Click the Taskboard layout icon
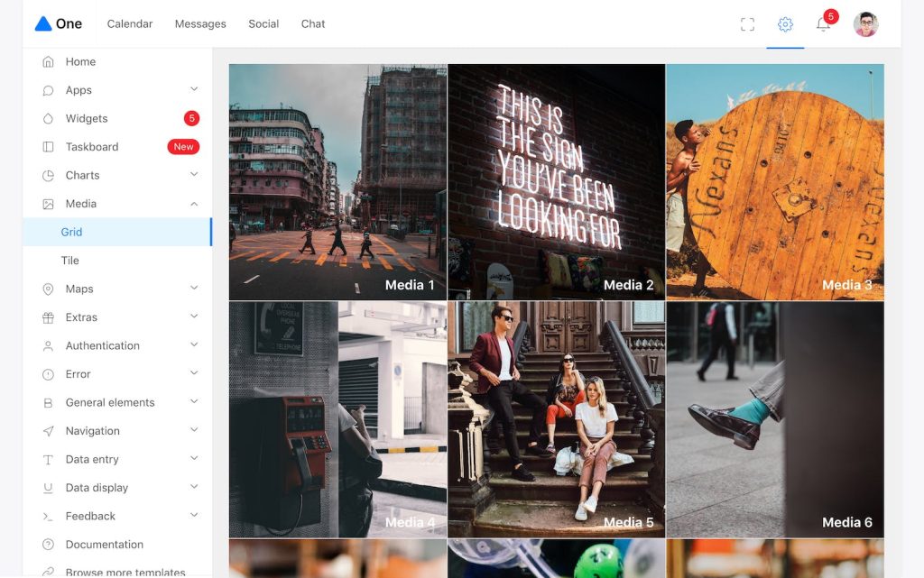The width and height of the screenshot is (924, 578). click(49, 147)
